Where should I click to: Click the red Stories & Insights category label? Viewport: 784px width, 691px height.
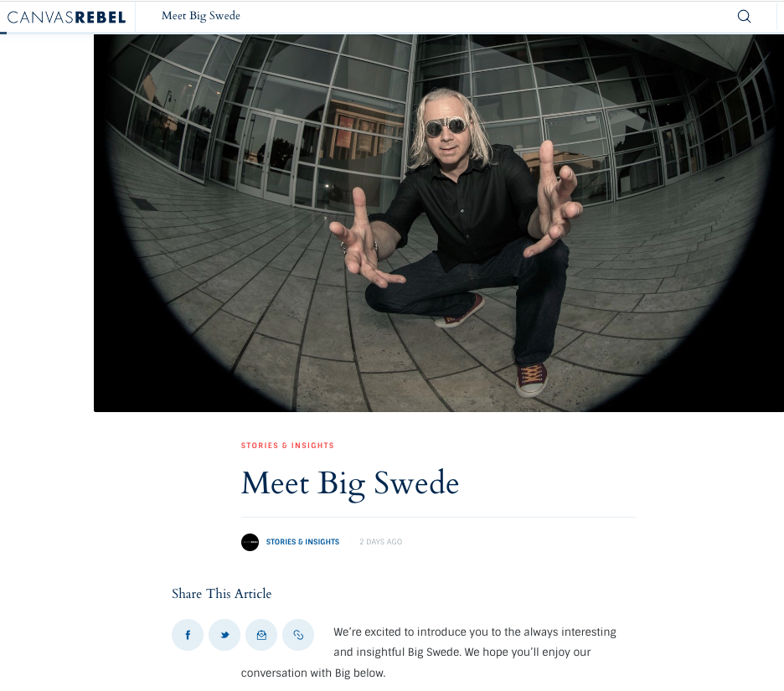(287, 446)
